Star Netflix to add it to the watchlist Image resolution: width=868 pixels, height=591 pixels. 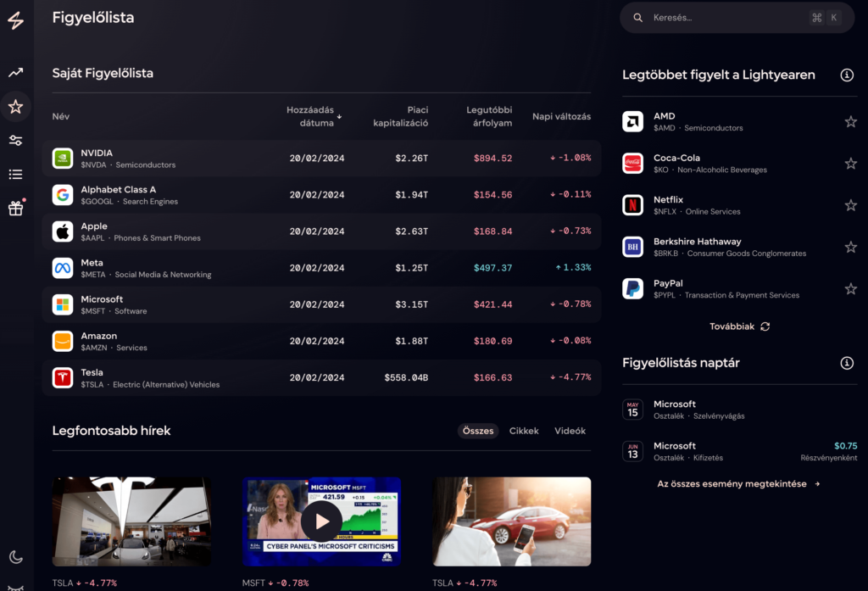[850, 205]
